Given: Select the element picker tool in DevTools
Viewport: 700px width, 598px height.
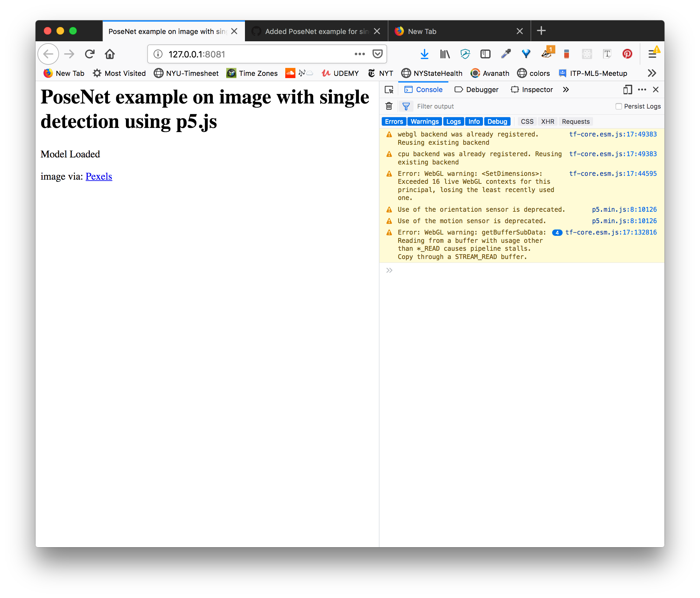Looking at the screenshot, I should (389, 90).
